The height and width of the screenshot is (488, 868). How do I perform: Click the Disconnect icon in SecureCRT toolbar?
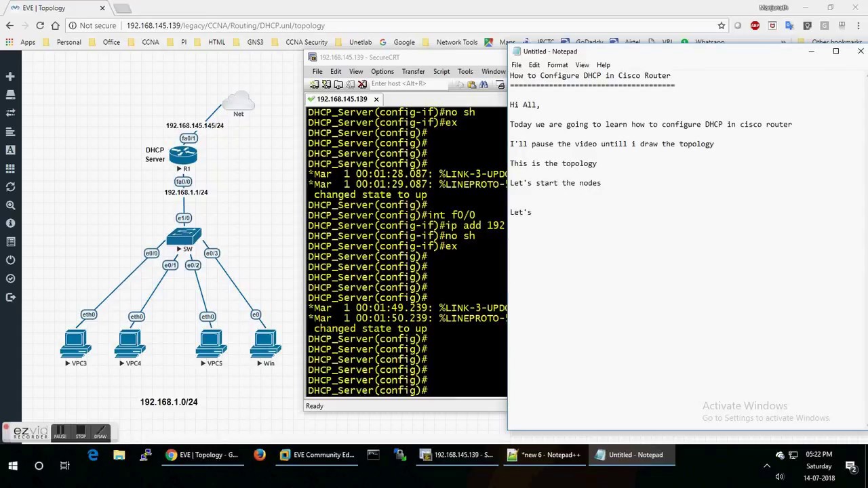coord(362,84)
